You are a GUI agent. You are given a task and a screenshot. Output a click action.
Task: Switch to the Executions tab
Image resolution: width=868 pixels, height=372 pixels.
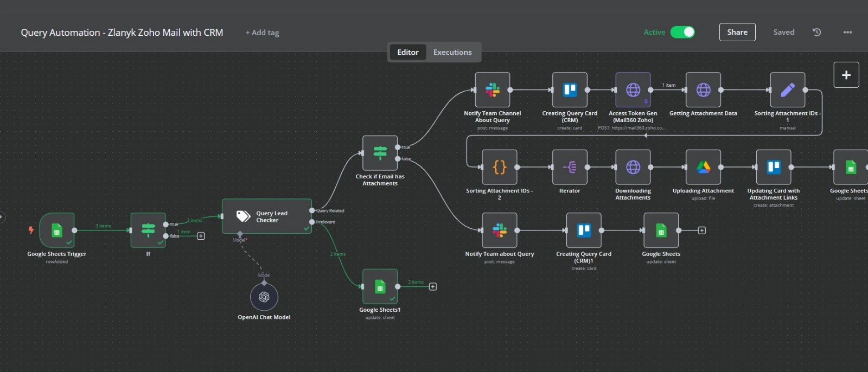click(452, 53)
